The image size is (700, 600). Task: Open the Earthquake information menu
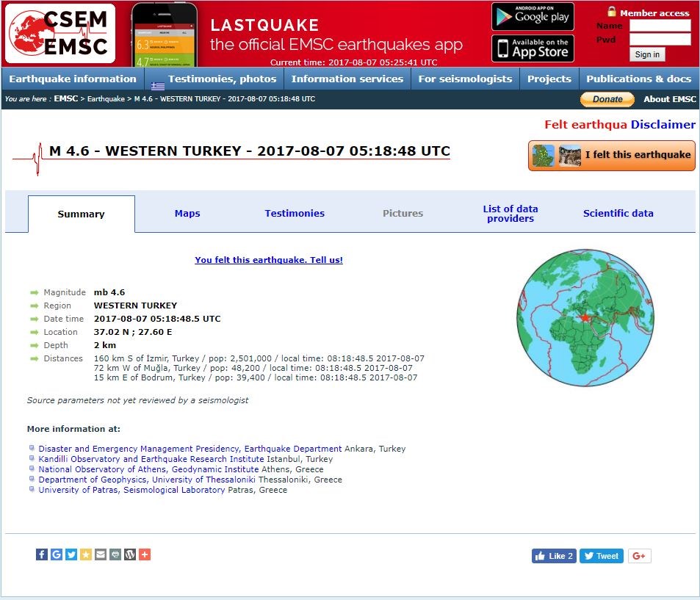tap(73, 79)
